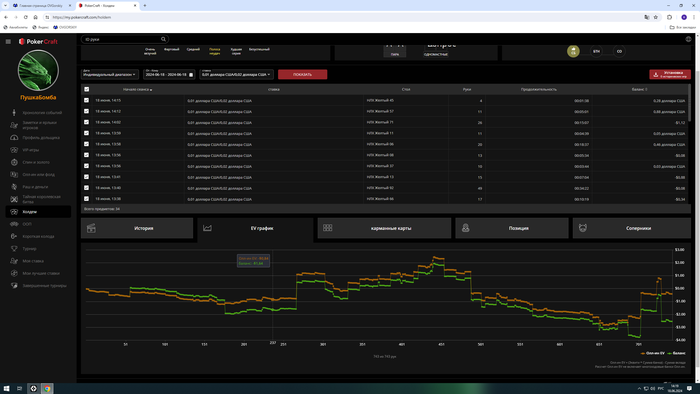Toggle the green Баланс legend entry under the chart

pyautogui.click(x=677, y=353)
